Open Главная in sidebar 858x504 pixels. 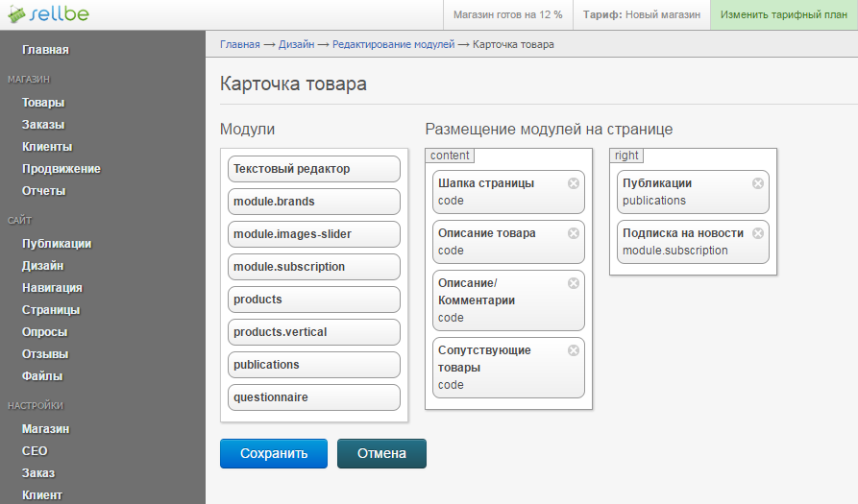pos(45,50)
